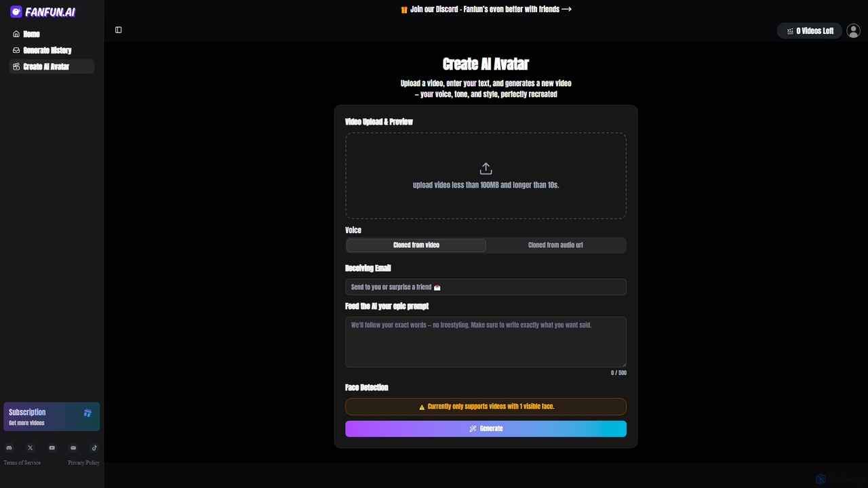
Task: Click the 0 / 500 character counter
Action: tap(618, 373)
